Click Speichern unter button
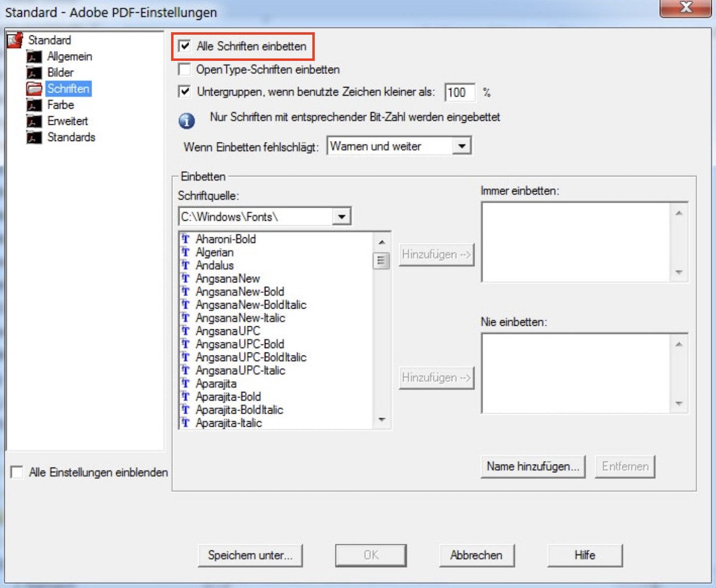 coord(250,555)
